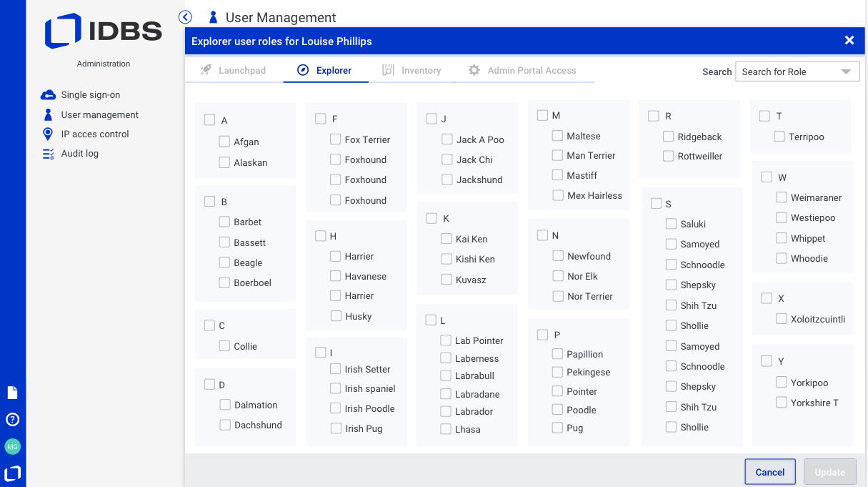Check the Beagle checkbox

click(x=224, y=262)
